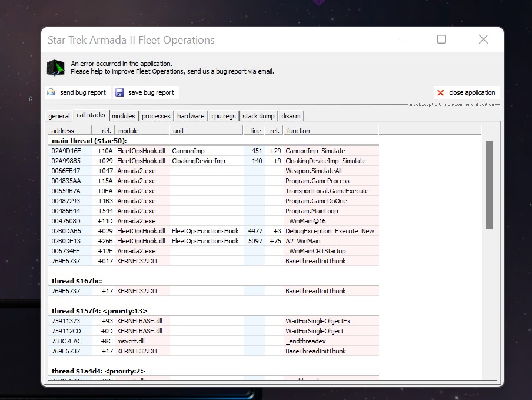Select TransportLocal.GameExecute row

click(x=214, y=191)
